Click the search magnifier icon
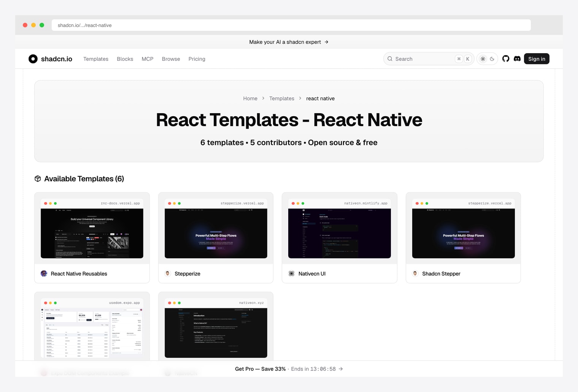 coord(390,59)
